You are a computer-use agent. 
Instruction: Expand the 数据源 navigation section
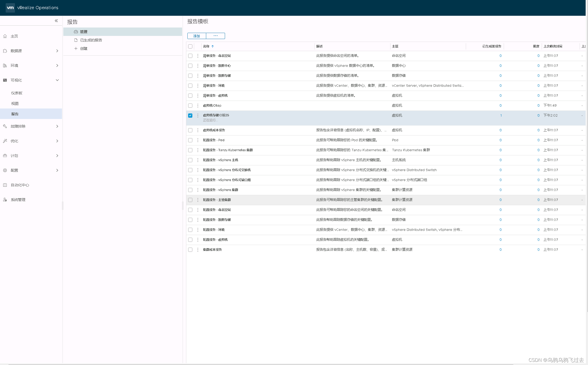[x=57, y=51]
